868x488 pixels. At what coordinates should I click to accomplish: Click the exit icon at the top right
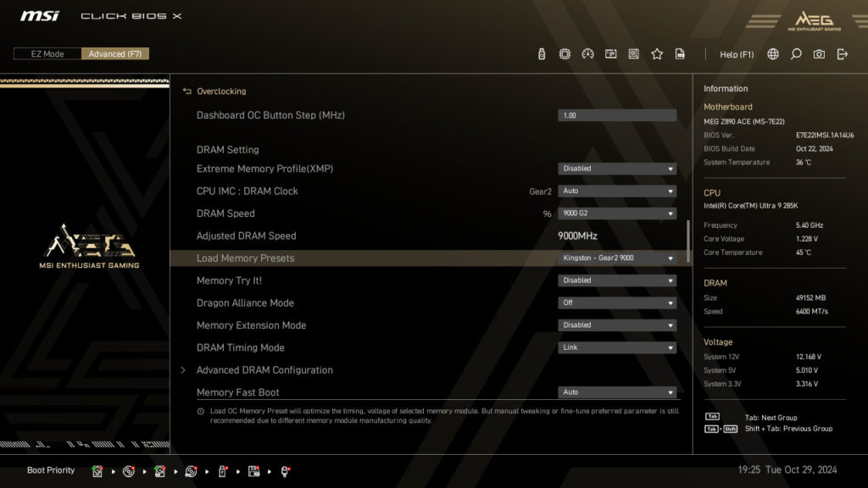tap(843, 53)
